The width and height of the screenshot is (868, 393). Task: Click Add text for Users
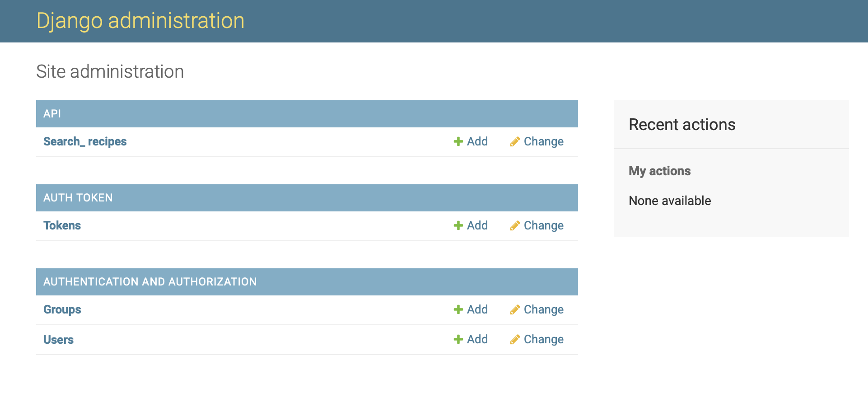click(x=477, y=339)
